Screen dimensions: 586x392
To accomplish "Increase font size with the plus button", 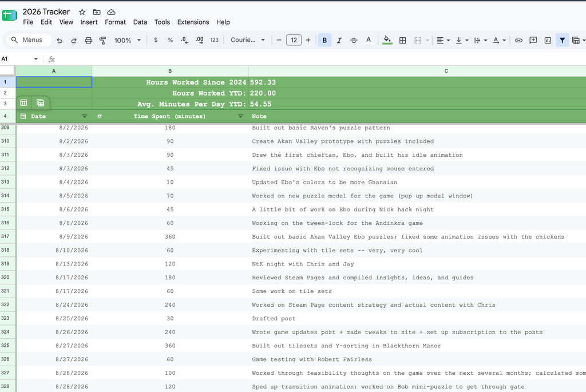I will (308, 40).
